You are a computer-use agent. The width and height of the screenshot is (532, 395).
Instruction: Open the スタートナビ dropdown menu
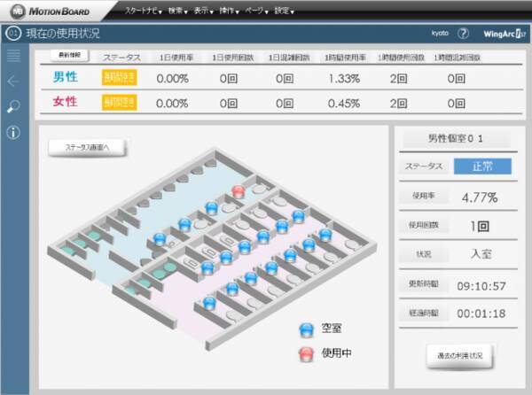(x=144, y=11)
